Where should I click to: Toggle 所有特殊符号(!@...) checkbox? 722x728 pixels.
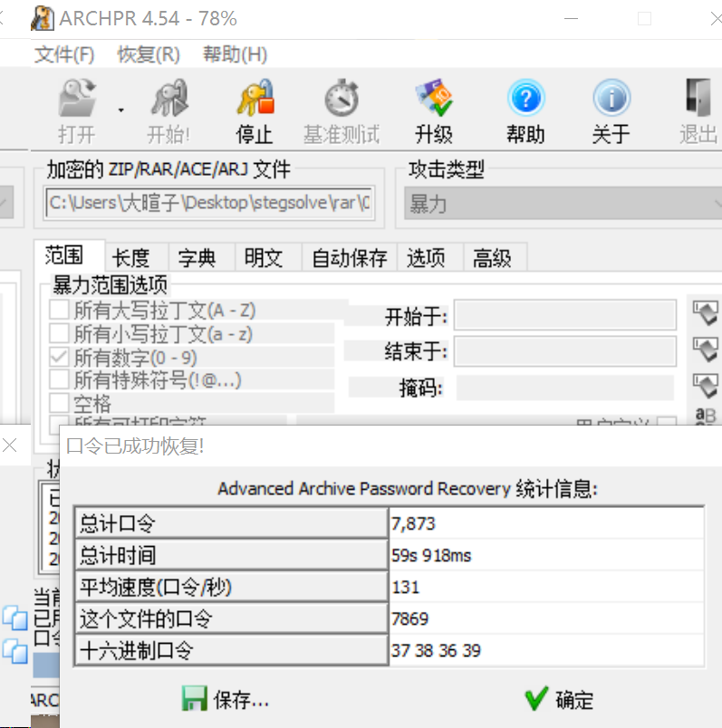pyautogui.click(x=60, y=379)
